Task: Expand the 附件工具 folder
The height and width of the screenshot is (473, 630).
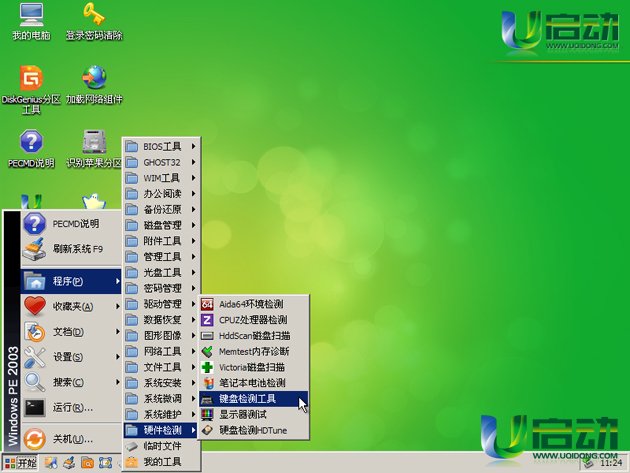Action: coord(161,241)
